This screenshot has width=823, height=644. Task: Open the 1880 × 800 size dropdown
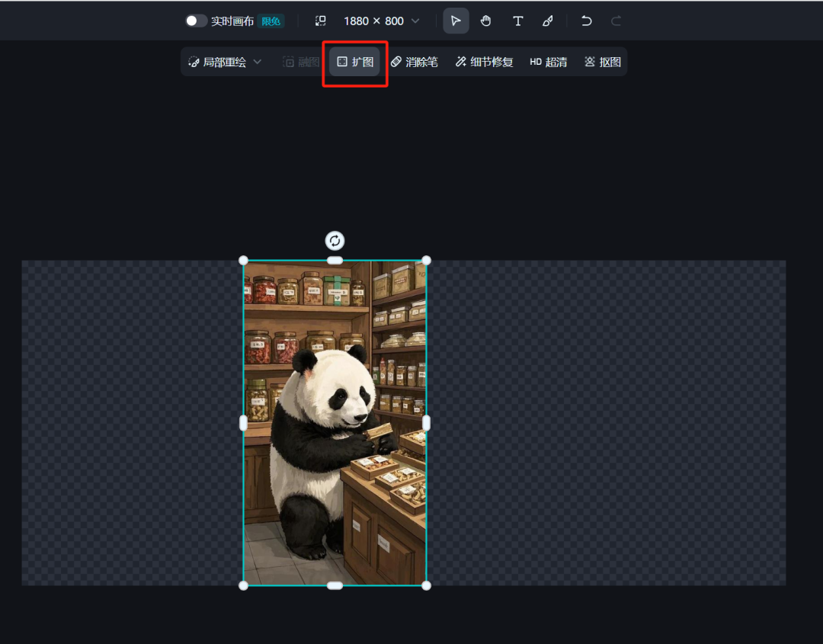381,21
